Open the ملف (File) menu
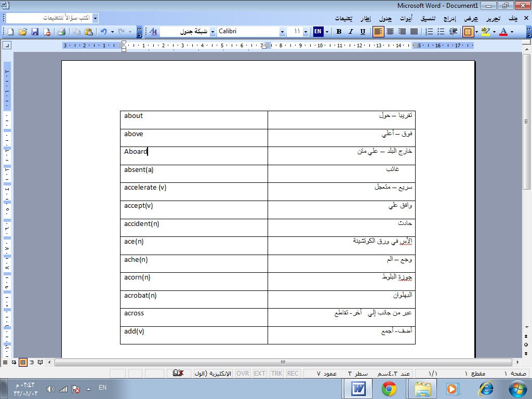 (513, 18)
